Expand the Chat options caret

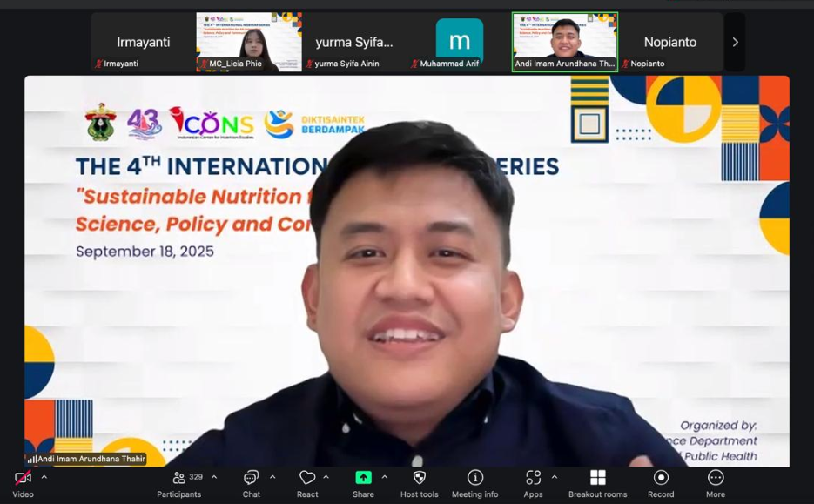[272, 477]
